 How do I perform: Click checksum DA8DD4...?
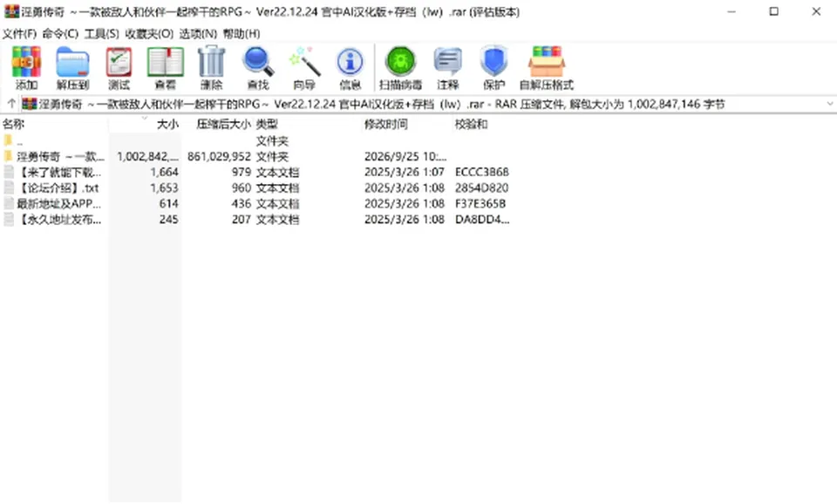tap(482, 220)
